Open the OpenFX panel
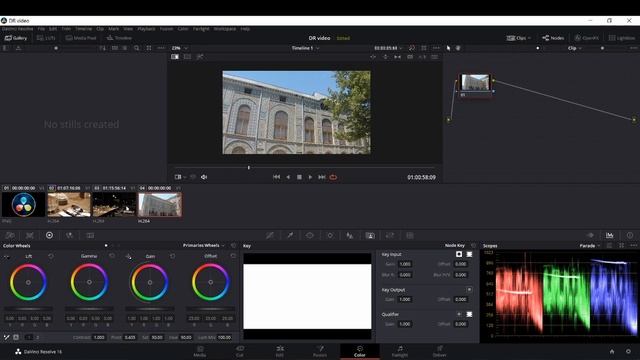640x360 pixels. (x=587, y=38)
